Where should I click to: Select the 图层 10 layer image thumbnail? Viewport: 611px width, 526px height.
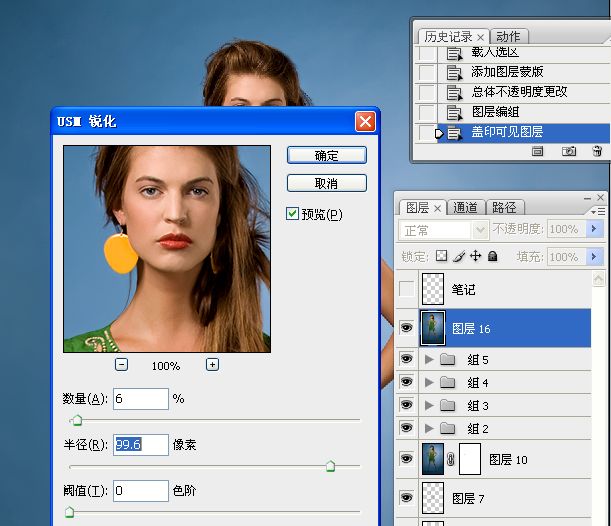tap(433, 459)
